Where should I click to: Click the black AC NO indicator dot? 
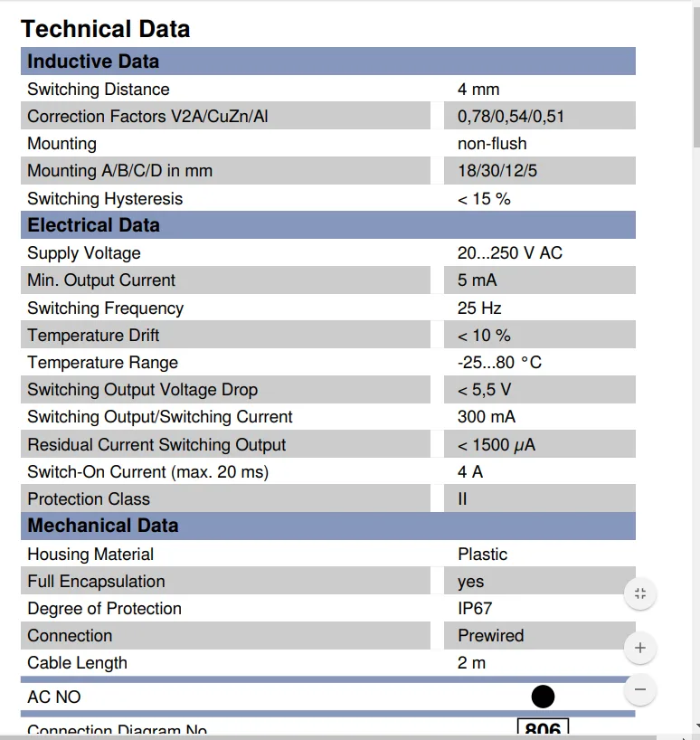click(543, 697)
